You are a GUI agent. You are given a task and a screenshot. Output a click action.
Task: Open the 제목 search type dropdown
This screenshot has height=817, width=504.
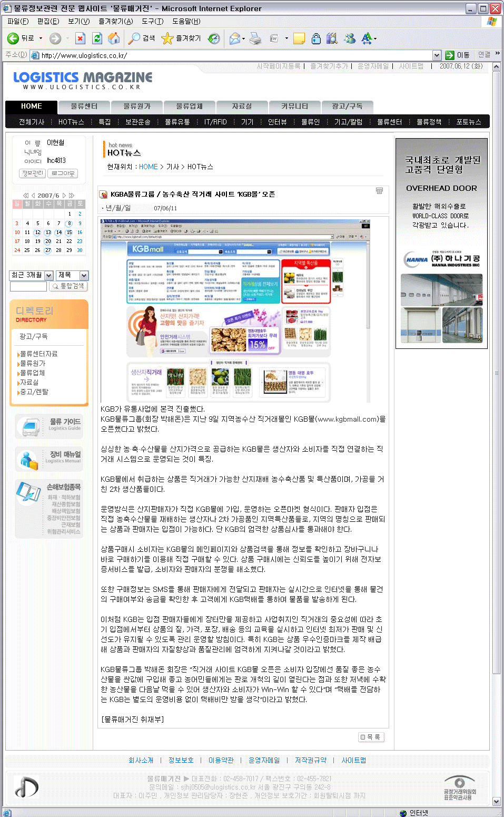72,275
